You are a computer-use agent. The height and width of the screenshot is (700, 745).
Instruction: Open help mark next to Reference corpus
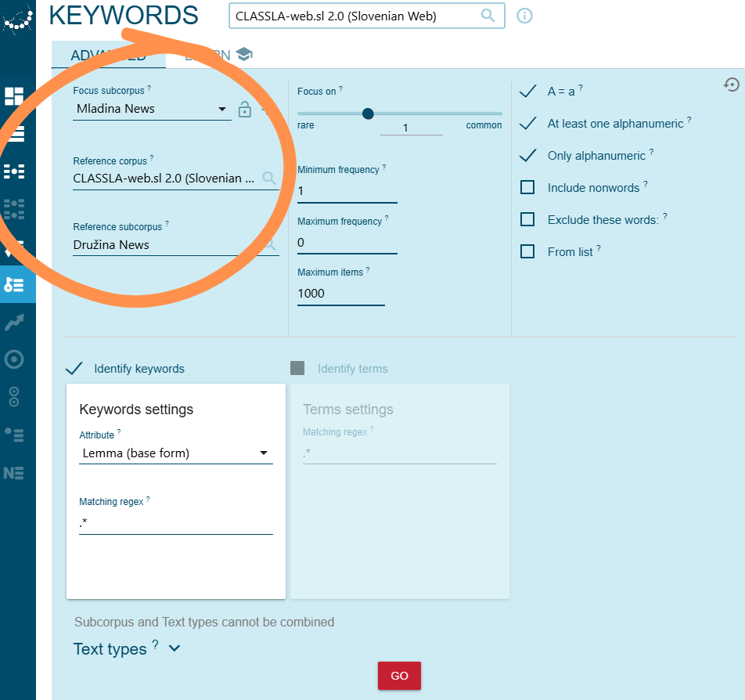coord(152,159)
